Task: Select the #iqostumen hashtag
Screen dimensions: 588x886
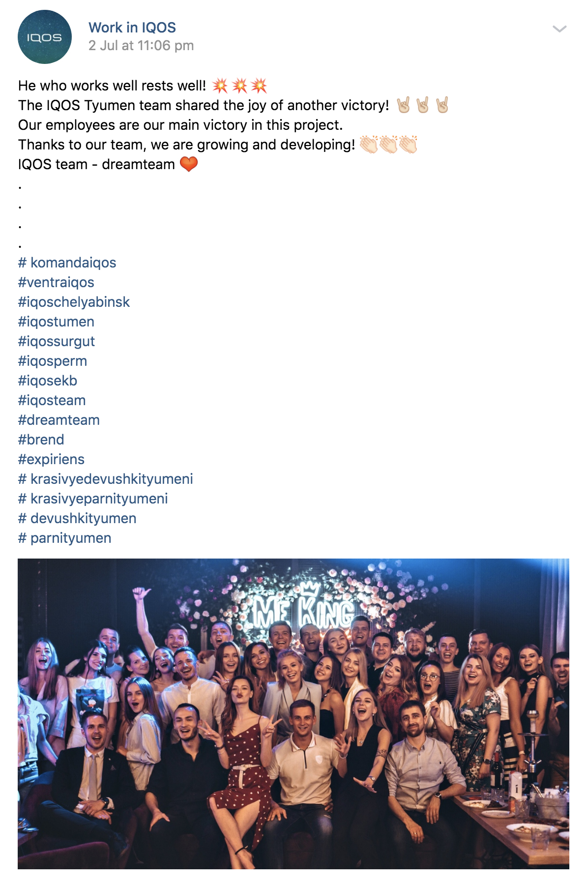Action: (x=56, y=322)
